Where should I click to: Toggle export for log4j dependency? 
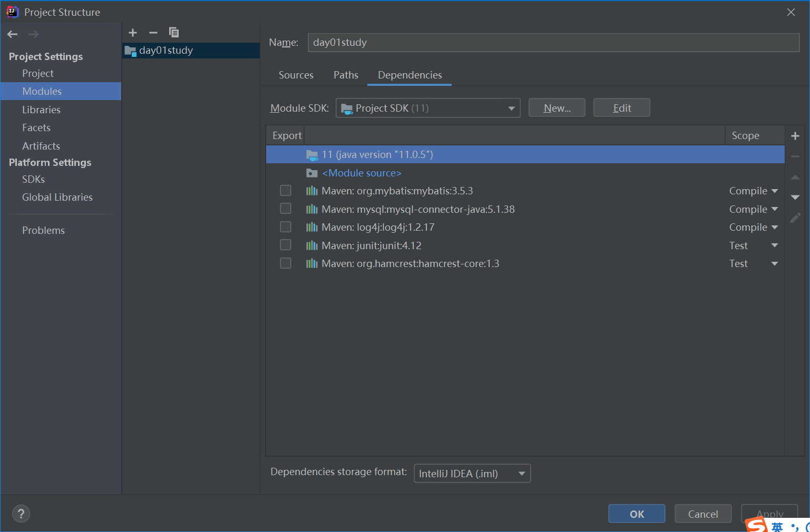pyautogui.click(x=286, y=226)
